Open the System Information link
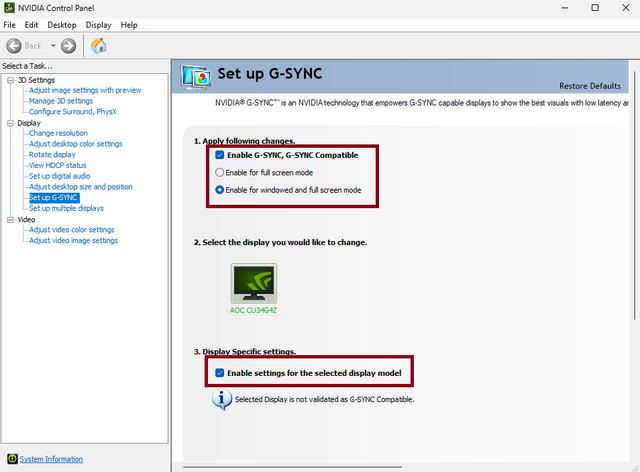The width and height of the screenshot is (640, 472). click(x=51, y=459)
